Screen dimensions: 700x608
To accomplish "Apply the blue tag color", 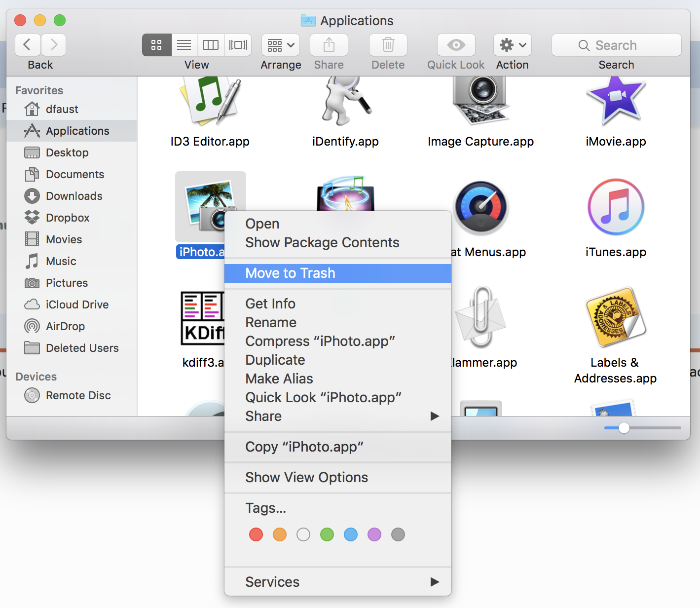I will 351,534.
